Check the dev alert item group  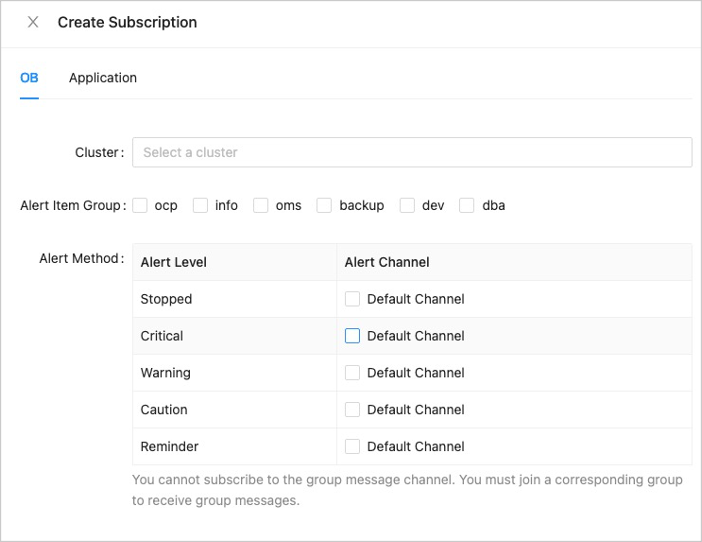407,205
